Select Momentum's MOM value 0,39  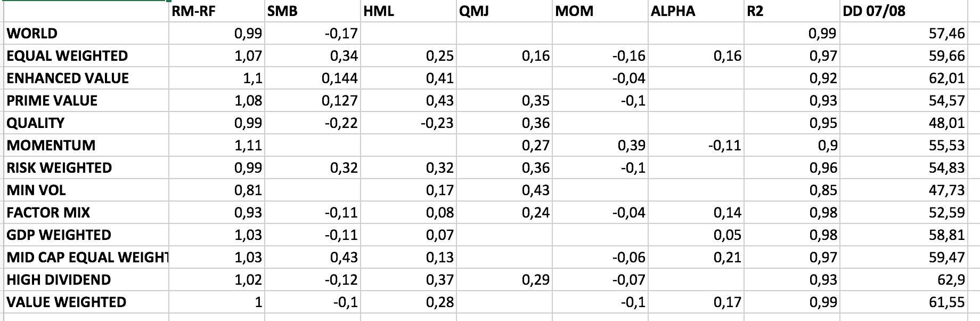point(600,146)
